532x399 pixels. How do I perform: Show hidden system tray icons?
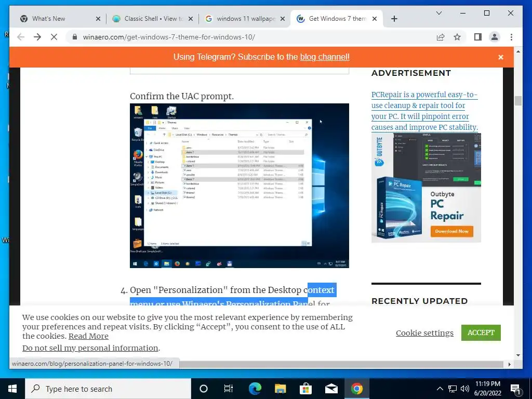click(440, 389)
